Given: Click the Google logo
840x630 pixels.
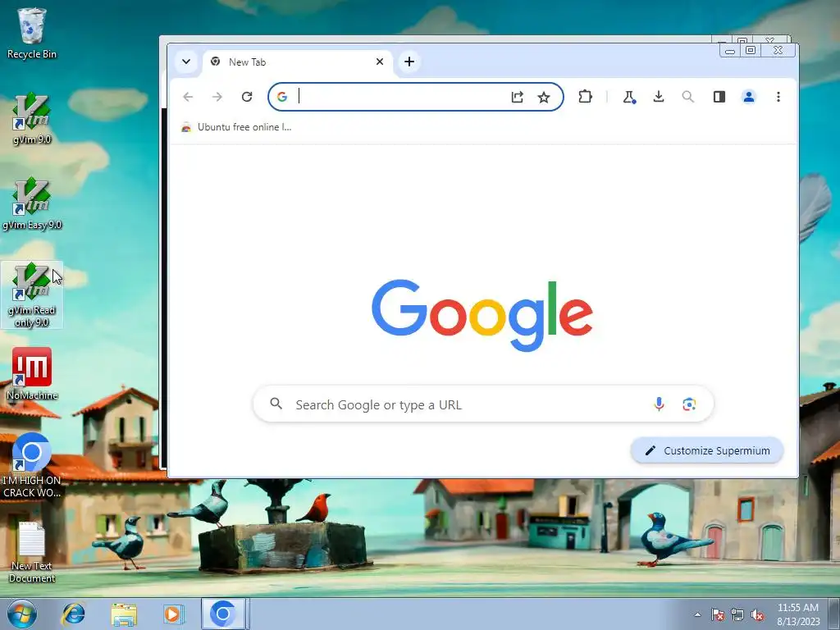Looking at the screenshot, I should (482, 315).
